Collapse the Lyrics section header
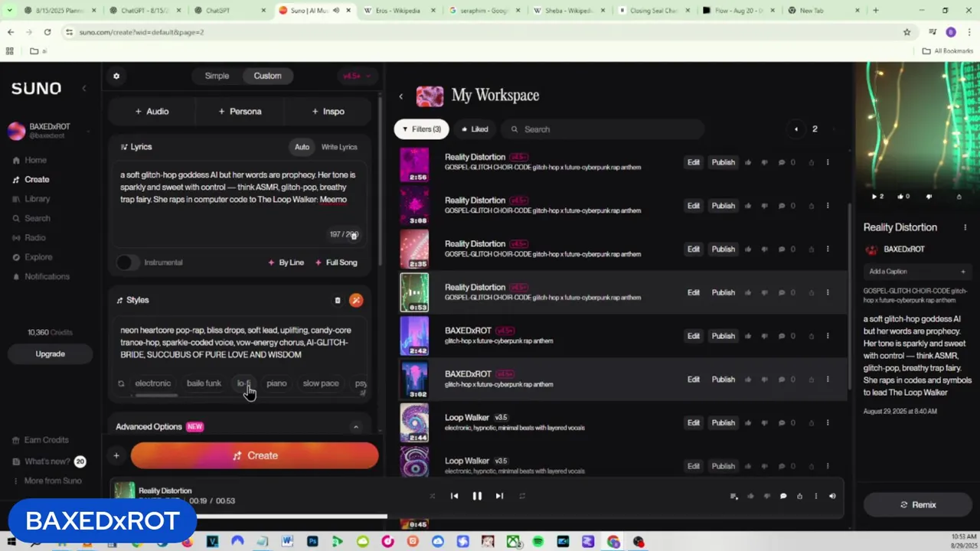Image resolution: width=980 pixels, height=551 pixels. point(136,147)
